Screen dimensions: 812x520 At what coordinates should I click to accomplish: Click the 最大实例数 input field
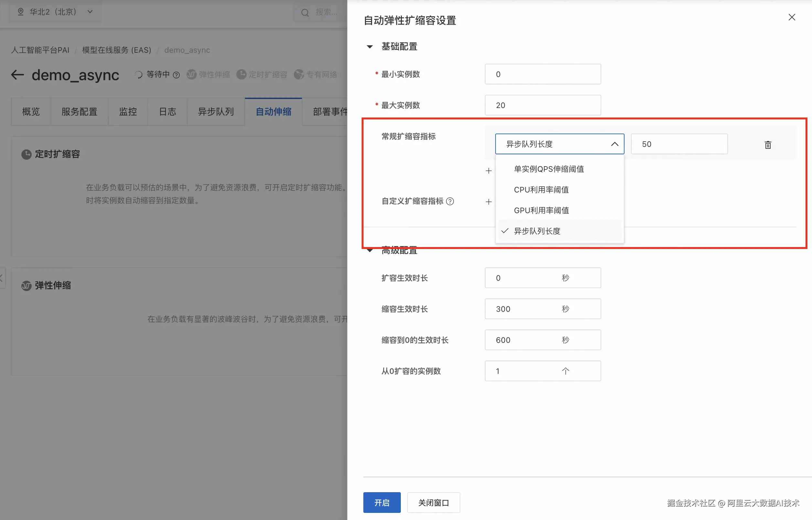pyautogui.click(x=542, y=105)
